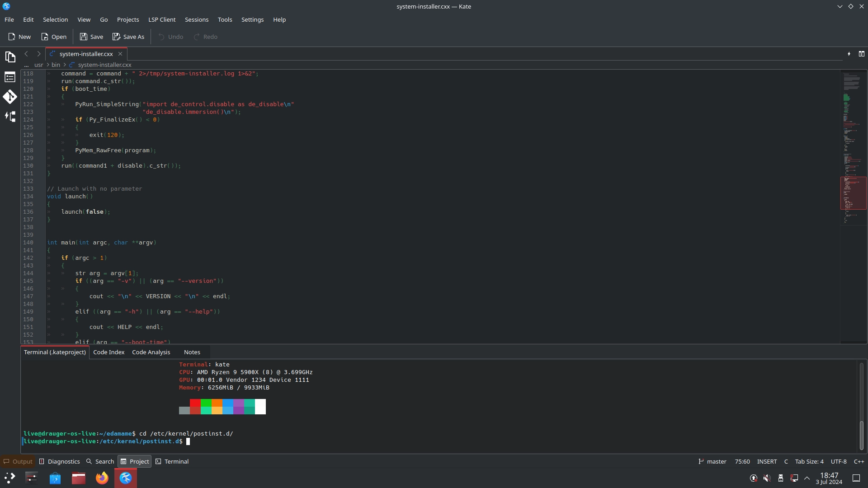Toggle the Output tool view
The width and height of the screenshot is (868, 488).
click(18, 461)
